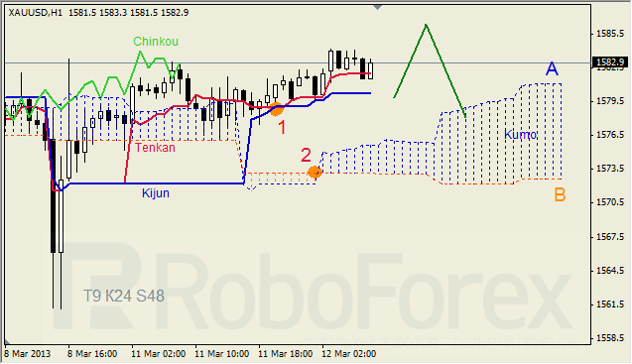
Task: Click the 1567.5 price scale value
Action: click(x=610, y=237)
